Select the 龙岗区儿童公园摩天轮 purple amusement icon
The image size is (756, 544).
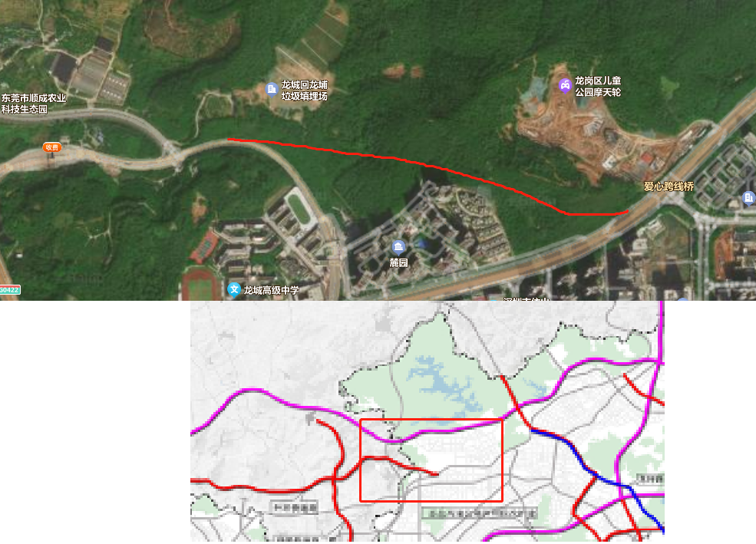point(565,86)
